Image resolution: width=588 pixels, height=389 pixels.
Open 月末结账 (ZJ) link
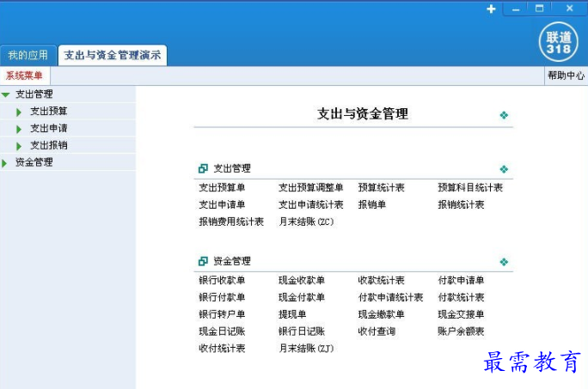(x=305, y=349)
